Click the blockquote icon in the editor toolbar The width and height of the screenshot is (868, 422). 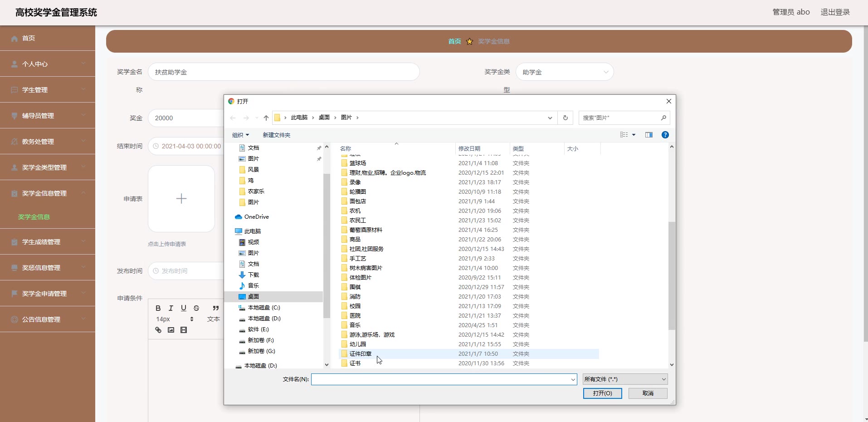[216, 308]
